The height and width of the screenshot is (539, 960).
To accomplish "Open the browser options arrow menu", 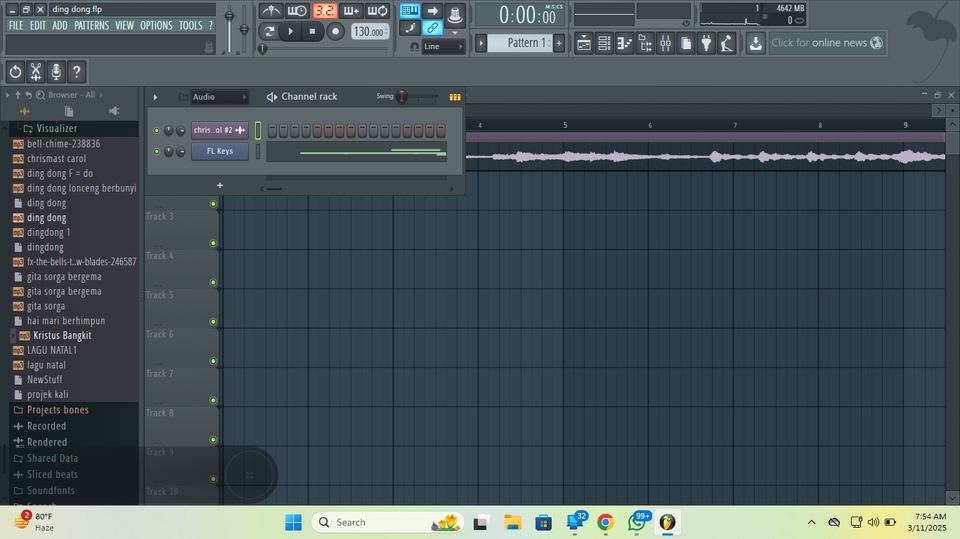I will click(7, 95).
